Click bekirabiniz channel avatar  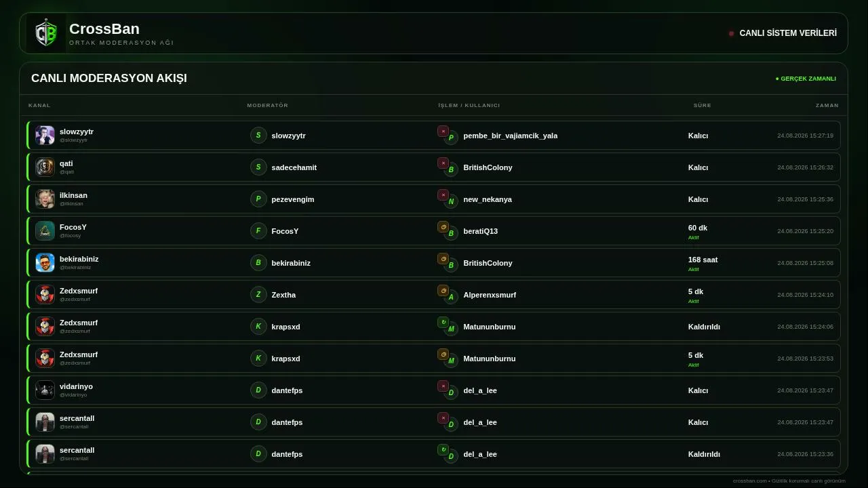click(45, 262)
